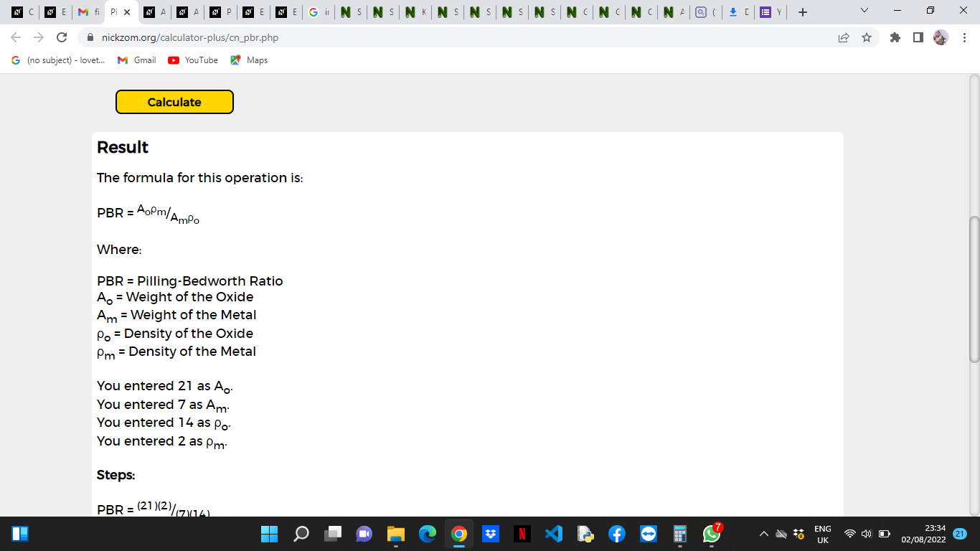Open Netflix from taskbar

[522, 534]
